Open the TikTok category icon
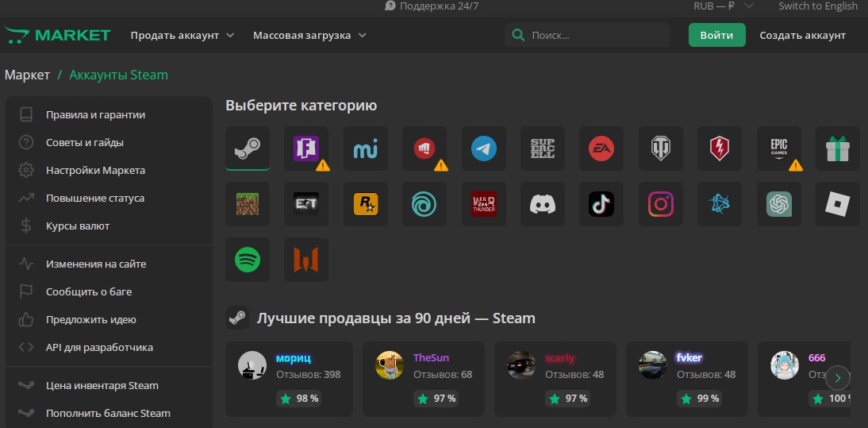The width and height of the screenshot is (868, 428). coord(601,204)
